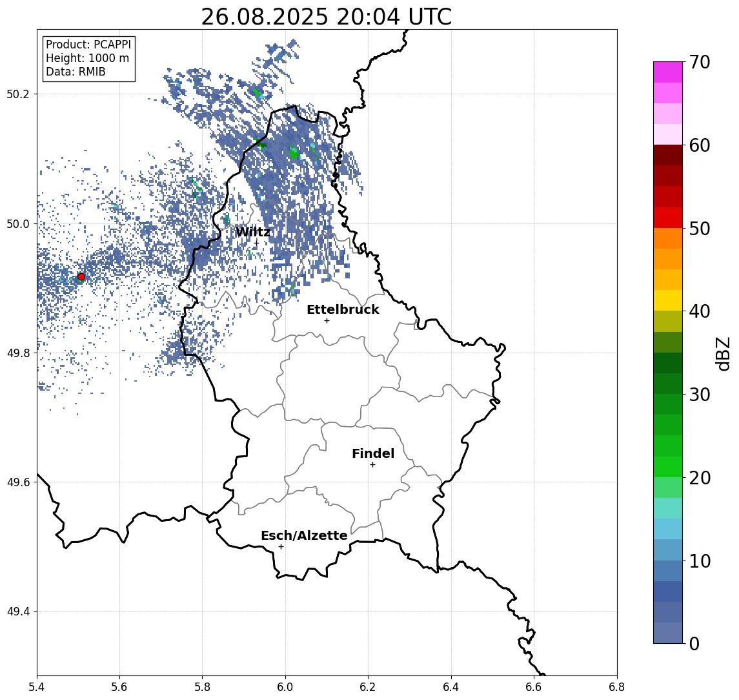Click the longitude axis label 6.8
This screenshot has height=700, width=739.
[616, 687]
